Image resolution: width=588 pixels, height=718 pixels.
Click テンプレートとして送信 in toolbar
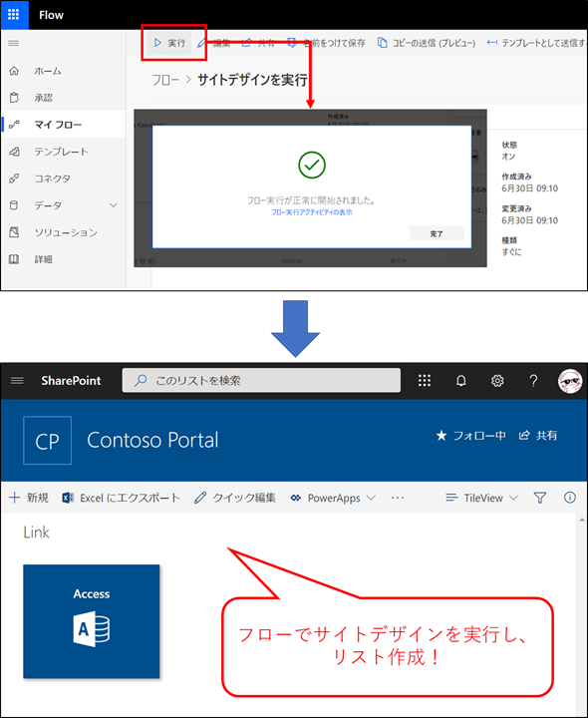[x=536, y=43]
